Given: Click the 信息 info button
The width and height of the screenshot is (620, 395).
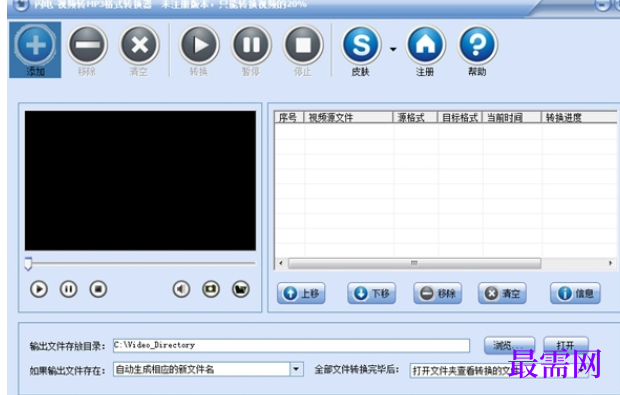Looking at the screenshot, I should tap(575, 293).
